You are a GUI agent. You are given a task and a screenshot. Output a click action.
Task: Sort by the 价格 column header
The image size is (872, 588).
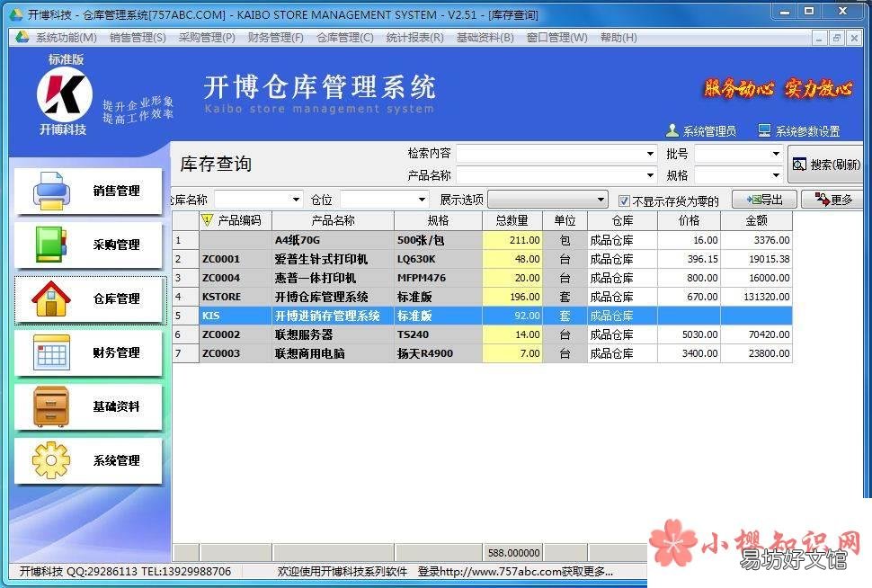pyautogui.click(x=689, y=220)
